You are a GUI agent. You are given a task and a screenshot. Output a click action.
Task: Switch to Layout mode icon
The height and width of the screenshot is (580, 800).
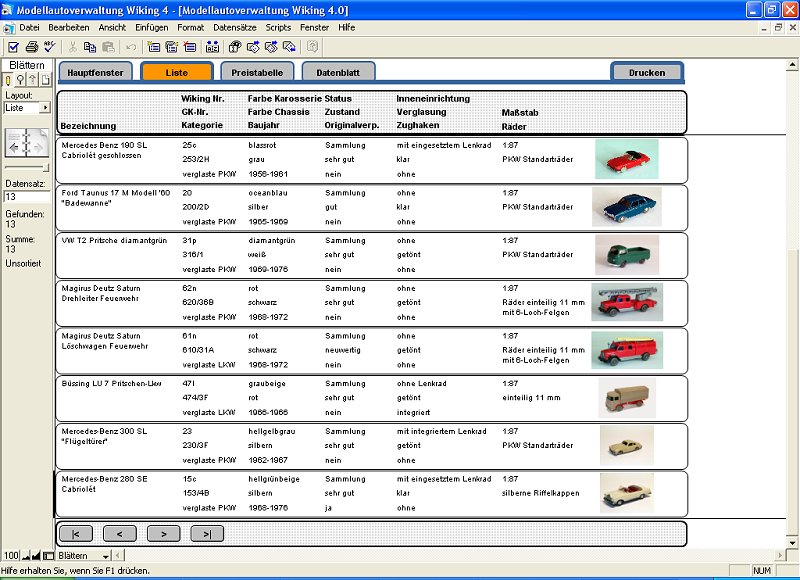tap(33, 80)
